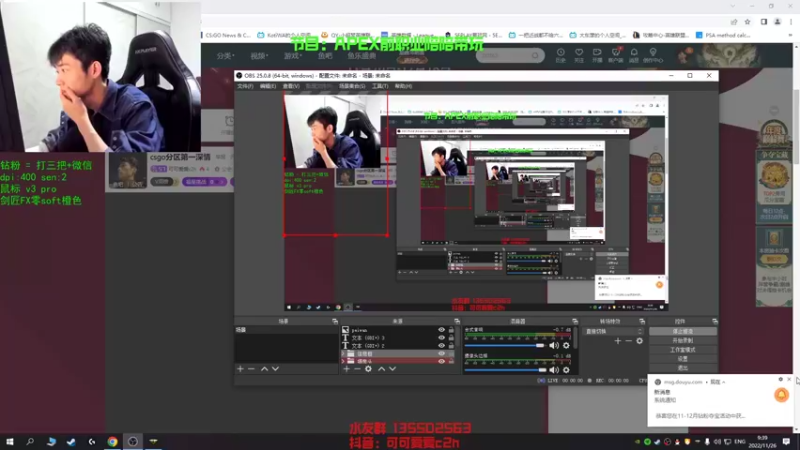Viewport: 800px width, 450px height.
Task: Expand Douyu category nav dropdown
Action: point(225,56)
